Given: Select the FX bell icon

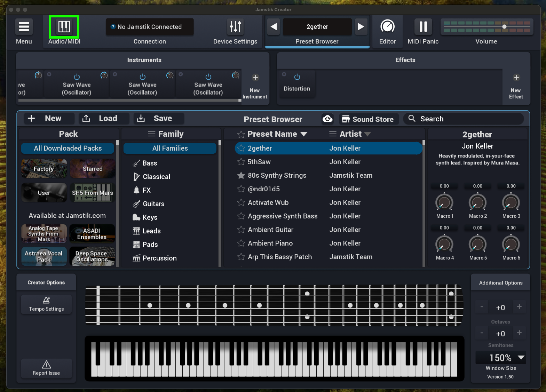Looking at the screenshot, I should click(136, 190).
